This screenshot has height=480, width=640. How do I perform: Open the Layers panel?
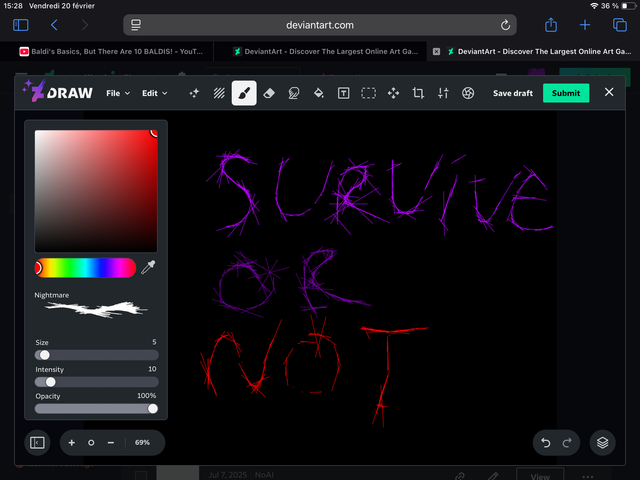tap(601, 442)
